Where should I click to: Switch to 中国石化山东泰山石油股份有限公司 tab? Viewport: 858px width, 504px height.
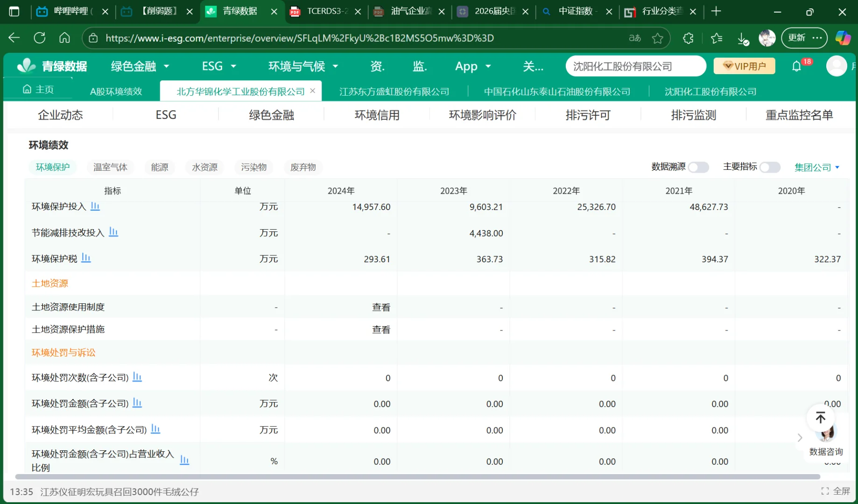click(557, 91)
